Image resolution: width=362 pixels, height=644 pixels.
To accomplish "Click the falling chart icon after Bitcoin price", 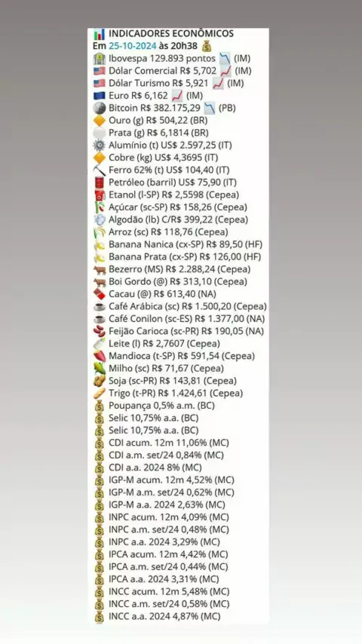I will coord(210,108).
